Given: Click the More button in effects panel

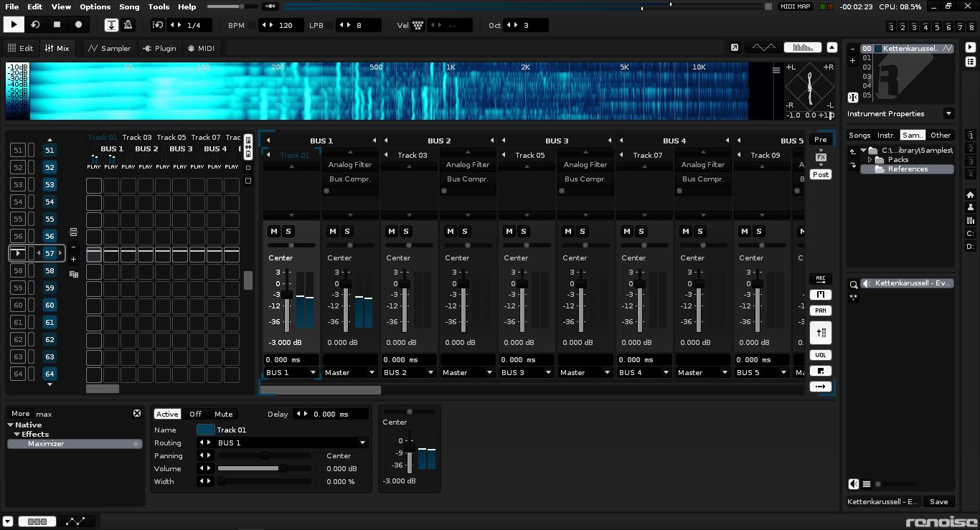Looking at the screenshot, I should pos(20,414).
